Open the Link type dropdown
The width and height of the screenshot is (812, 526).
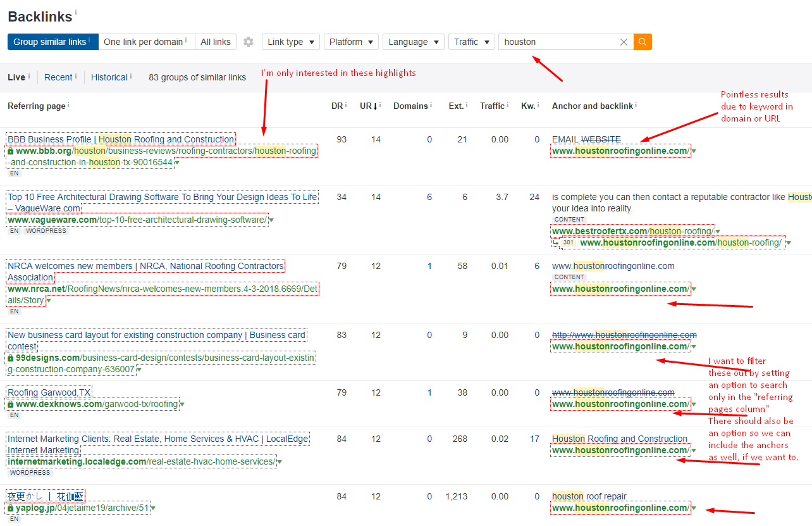[291, 42]
